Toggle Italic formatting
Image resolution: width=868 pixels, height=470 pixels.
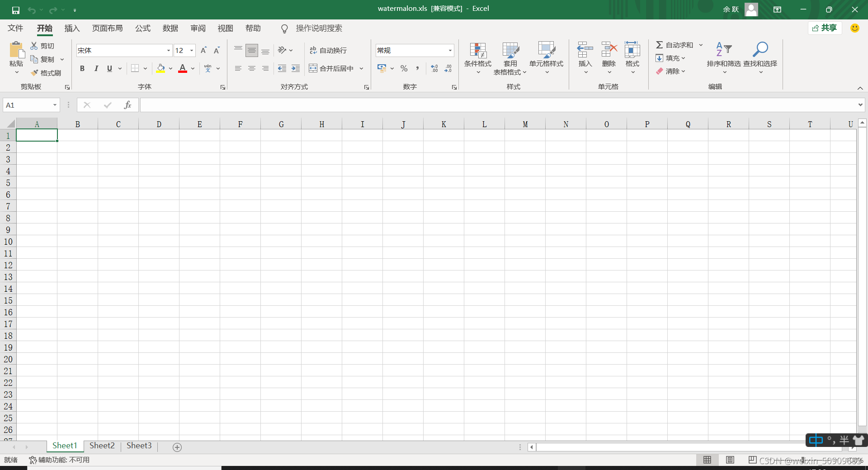96,68
